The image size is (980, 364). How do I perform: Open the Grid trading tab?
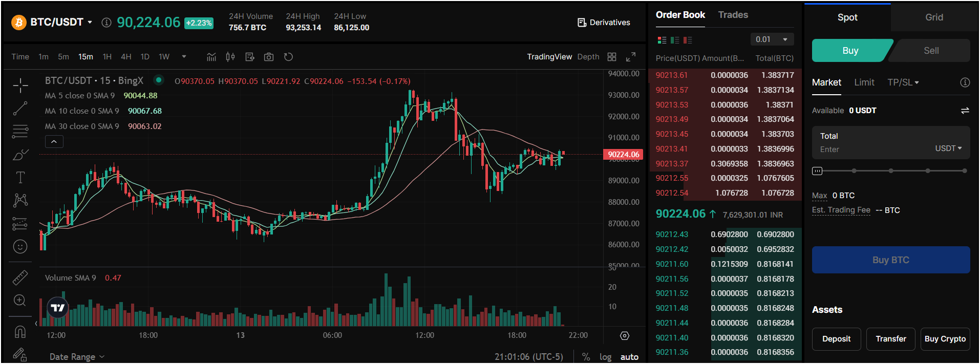point(934,17)
